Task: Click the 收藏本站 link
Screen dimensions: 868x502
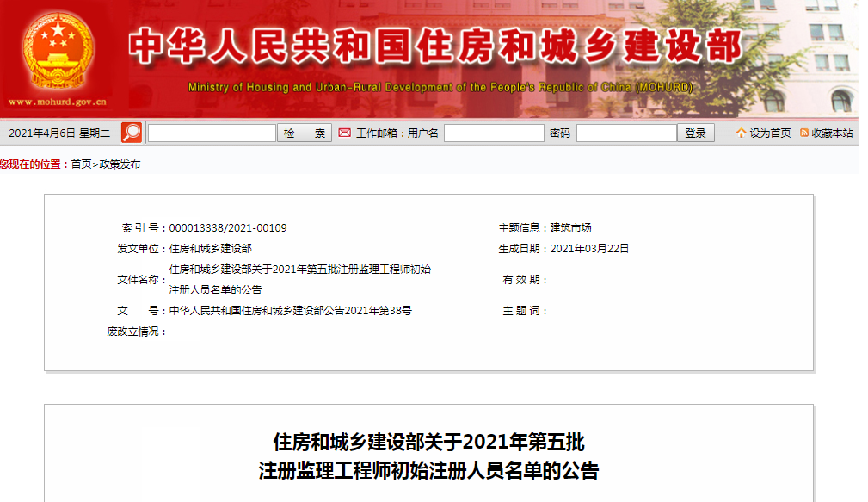Action: pos(832,133)
